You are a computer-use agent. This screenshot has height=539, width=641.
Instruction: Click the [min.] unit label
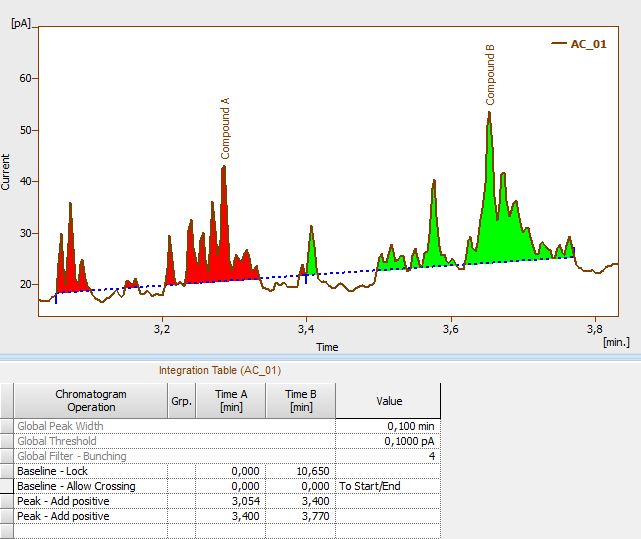pyautogui.click(x=616, y=342)
